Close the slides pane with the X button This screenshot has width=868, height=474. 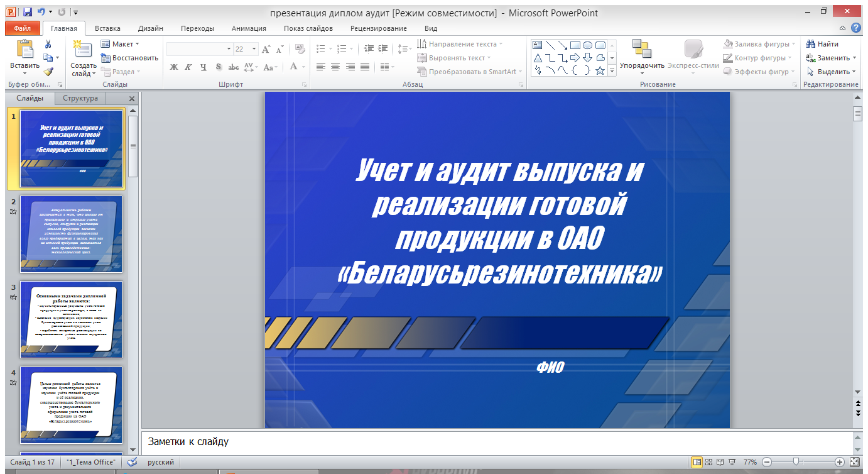[132, 99]
